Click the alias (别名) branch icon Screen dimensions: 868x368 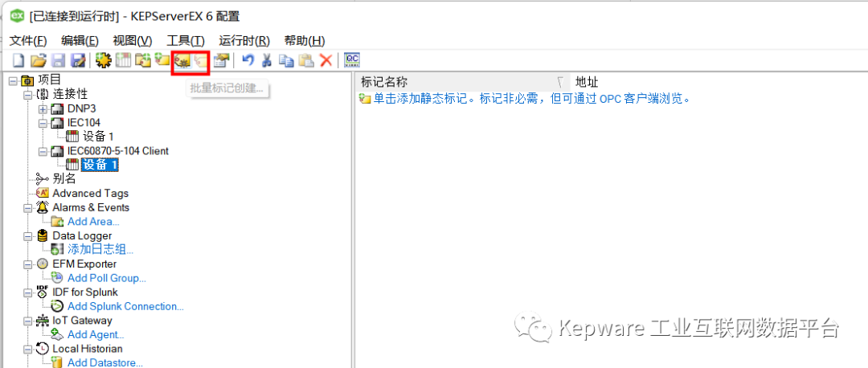(43, 178)
